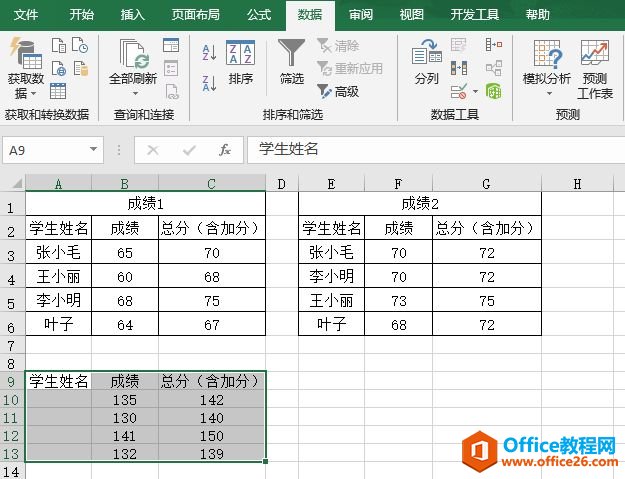Sort descending with the Z-to-A icon
Screen dimensions: 625x479
click(x=209, y=83)
